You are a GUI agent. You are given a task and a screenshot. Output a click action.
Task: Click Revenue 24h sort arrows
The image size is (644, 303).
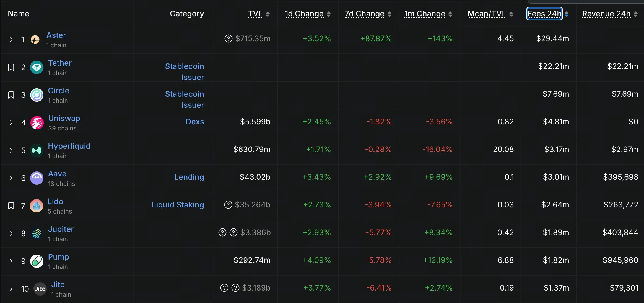click(636, 14)
